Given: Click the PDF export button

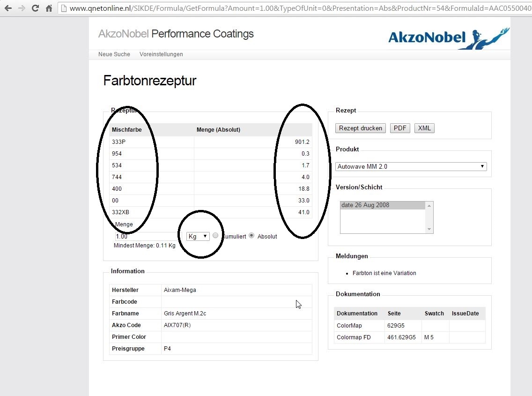Looking at the screenshot, I should (x=400, y=128).
